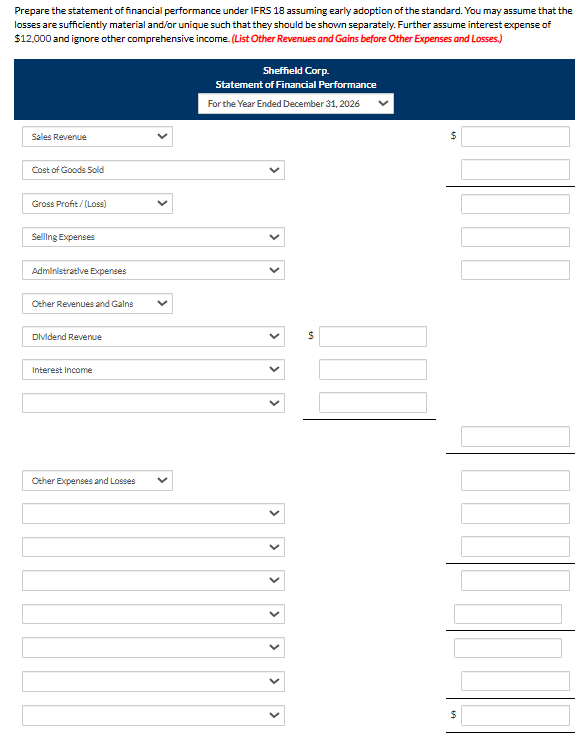Click the Gross Profit amount input box

click(515, 204)
